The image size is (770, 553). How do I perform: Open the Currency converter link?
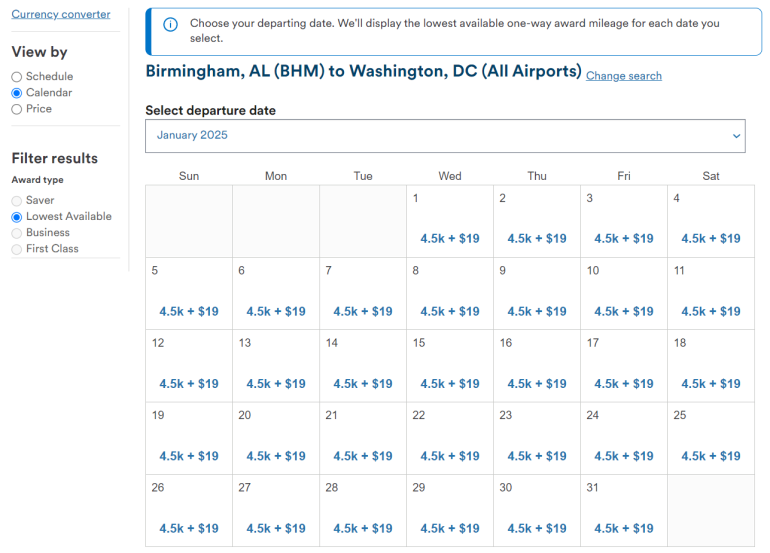pos(61,14)
